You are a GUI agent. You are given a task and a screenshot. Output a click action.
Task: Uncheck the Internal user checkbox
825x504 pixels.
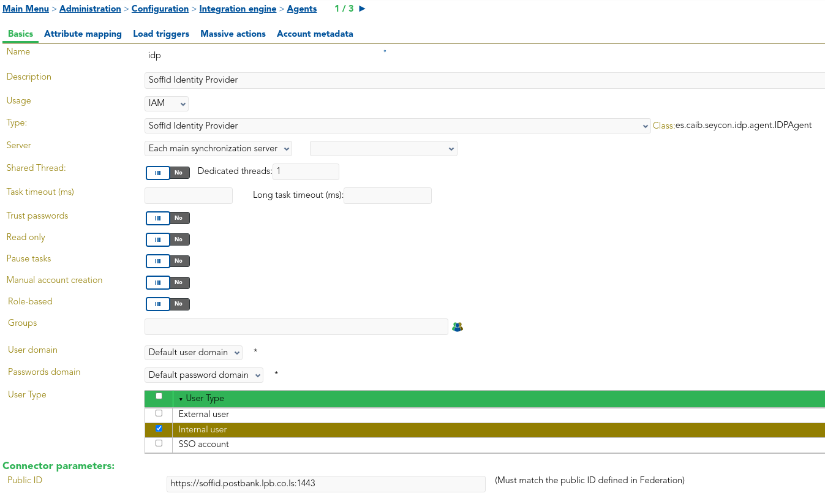159,429
